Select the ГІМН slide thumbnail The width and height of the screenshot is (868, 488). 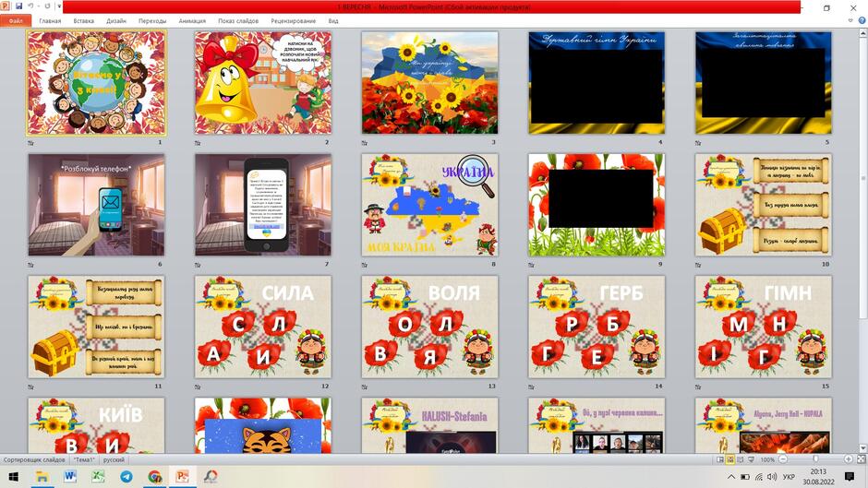[764, 327]
